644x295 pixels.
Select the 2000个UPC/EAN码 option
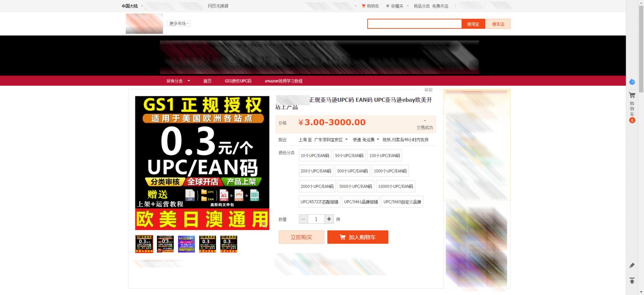point(317,186)
